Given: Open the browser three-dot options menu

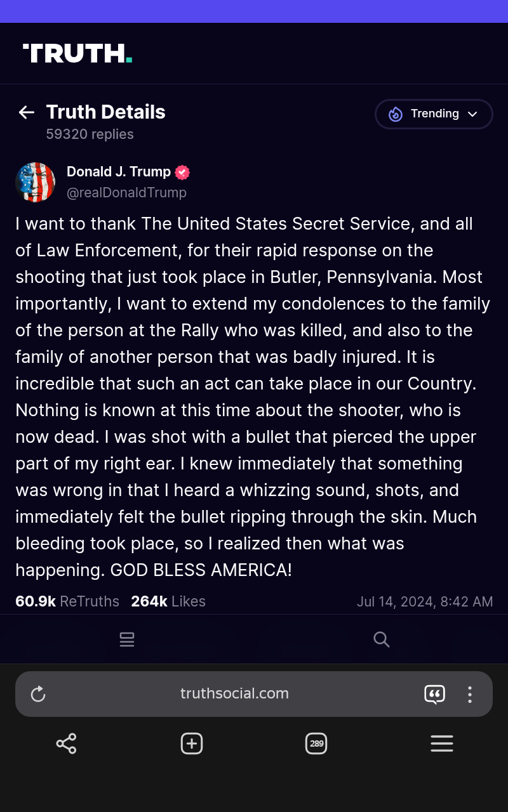Looking at the screenshot, I should (470, 694).
